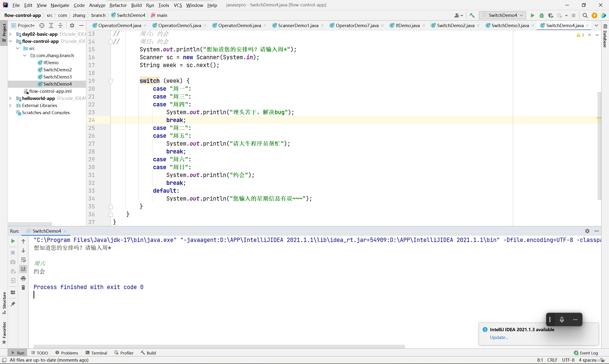Image resolution: width=609 pixels, height=364 pixels.
Task: Open Run panel settings gear
Action: pyautogui.click(x=587, y=231)
